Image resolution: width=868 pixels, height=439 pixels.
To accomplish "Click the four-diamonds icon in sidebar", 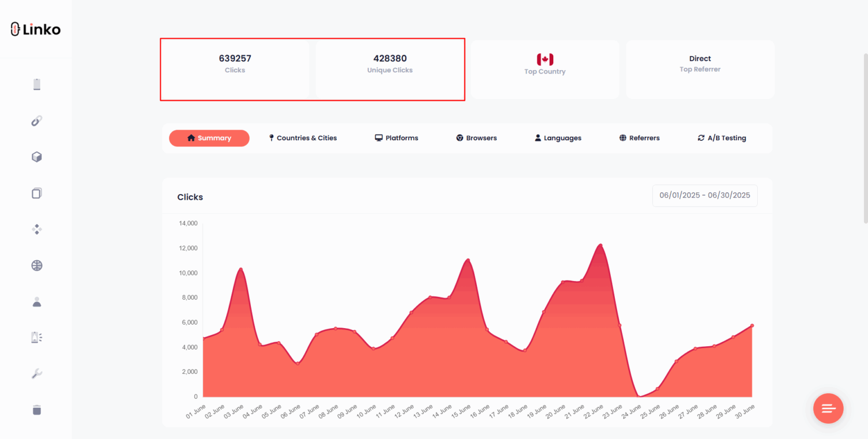I will (x=37, y=229).
